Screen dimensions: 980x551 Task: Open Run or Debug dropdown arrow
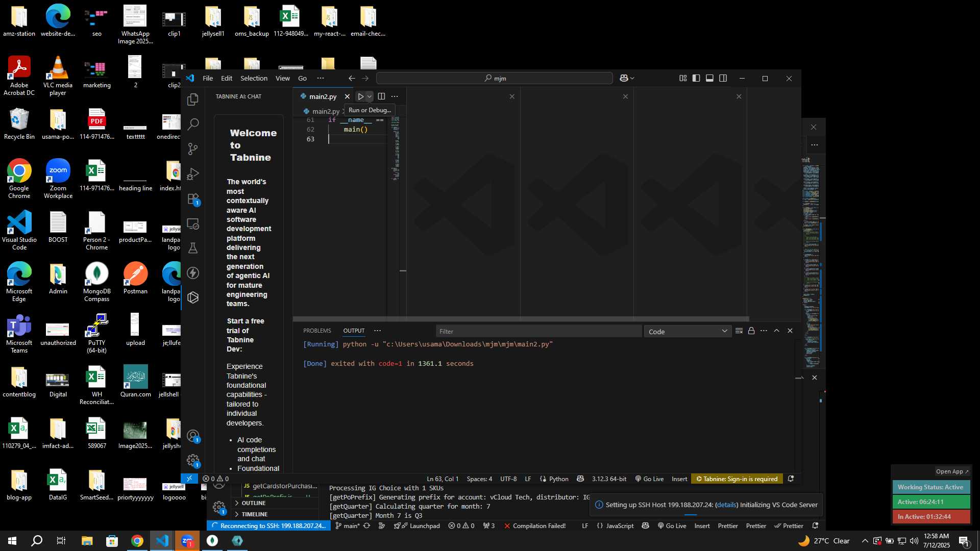[370, 96]
